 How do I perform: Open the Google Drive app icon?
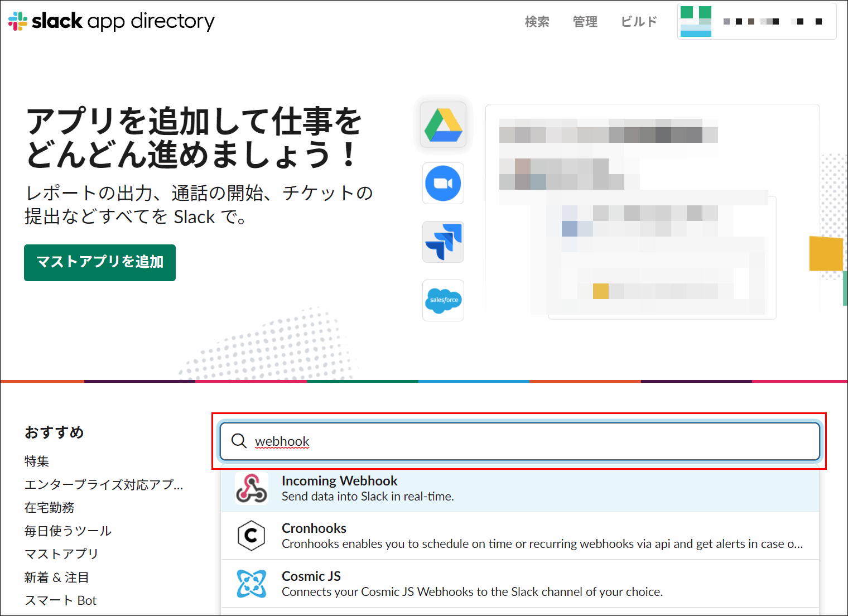[x=443, y=125]
